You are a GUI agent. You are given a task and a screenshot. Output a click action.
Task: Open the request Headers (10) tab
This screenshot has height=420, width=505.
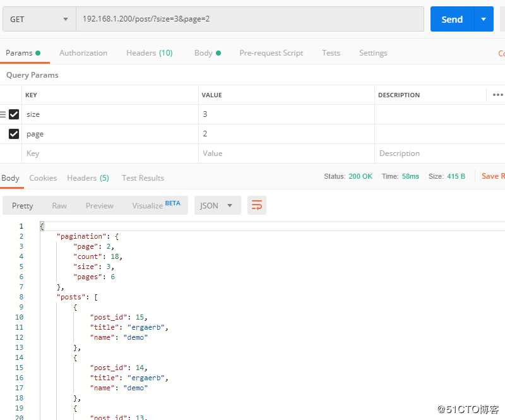click(x=150, y=53)
